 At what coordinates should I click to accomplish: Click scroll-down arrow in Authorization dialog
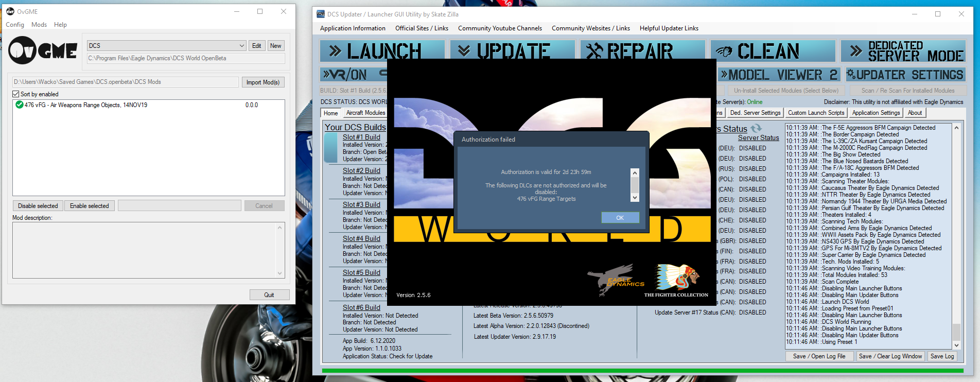[x=635, y=198]
